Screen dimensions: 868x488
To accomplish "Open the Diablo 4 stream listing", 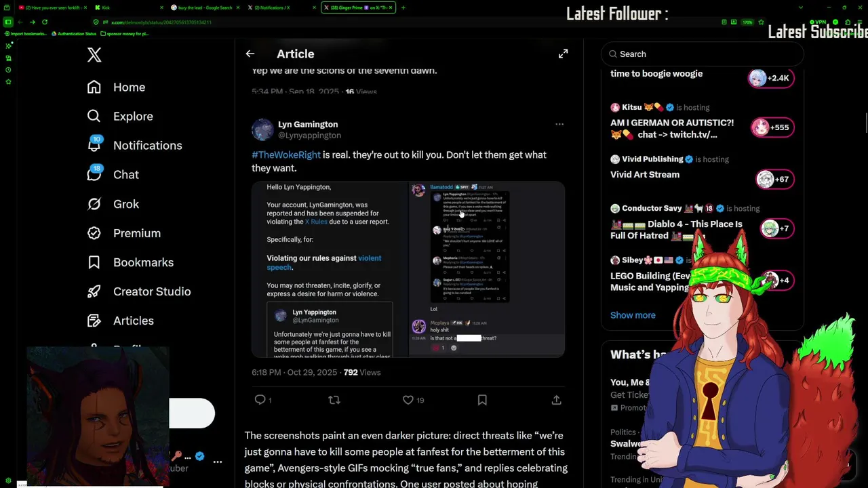I will click(x=702, y=223).
